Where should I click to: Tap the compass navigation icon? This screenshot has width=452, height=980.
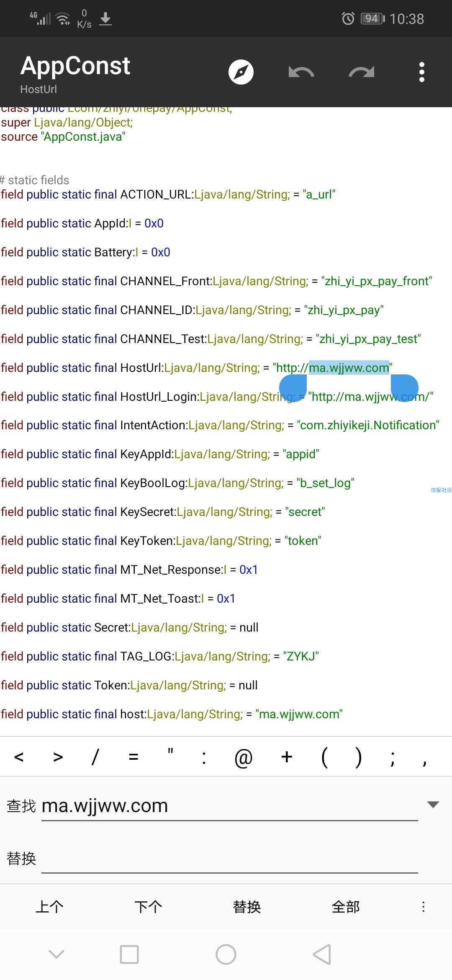tap(241, 72)
